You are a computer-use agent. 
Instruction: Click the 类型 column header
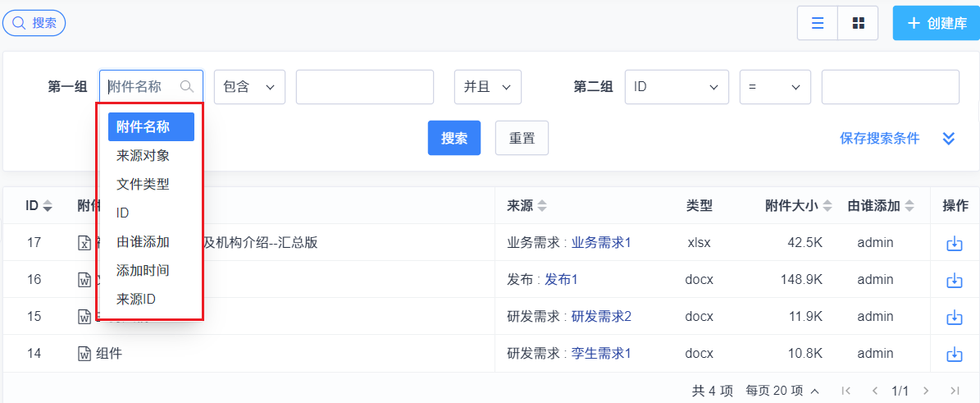click(x=699, y=205)
